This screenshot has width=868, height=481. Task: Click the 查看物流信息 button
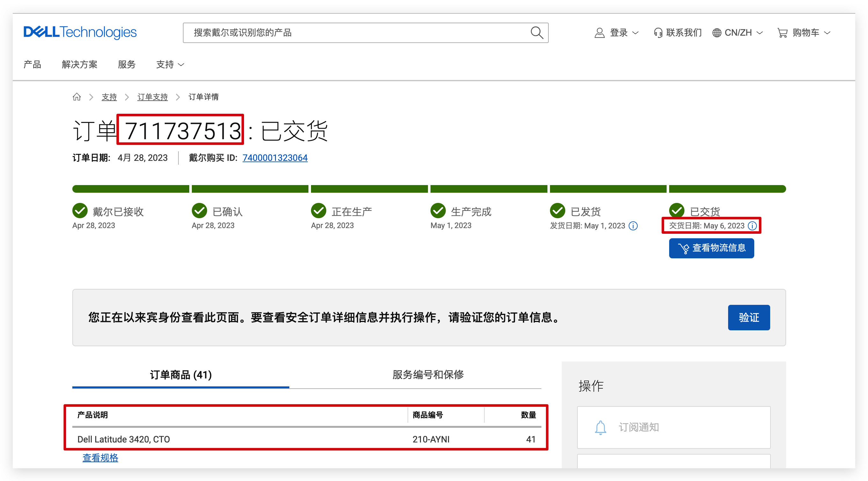tap(711, 248)
